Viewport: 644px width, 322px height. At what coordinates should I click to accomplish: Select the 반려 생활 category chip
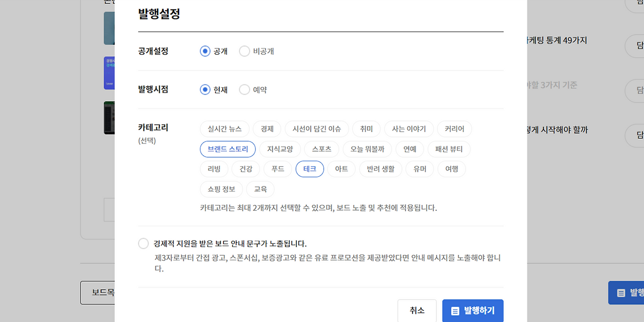pos(380,169)
